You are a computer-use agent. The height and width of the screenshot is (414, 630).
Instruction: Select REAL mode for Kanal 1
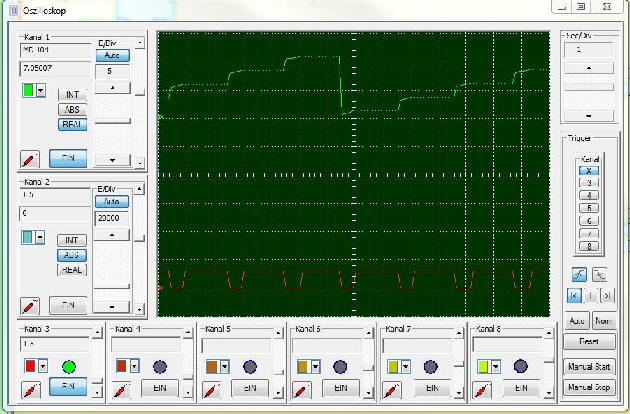[73, 125]
